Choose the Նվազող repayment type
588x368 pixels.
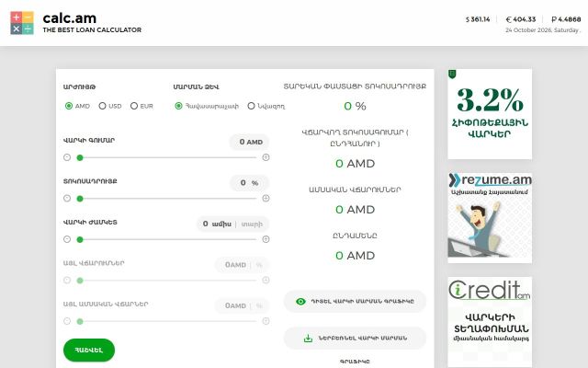[251, 106]
